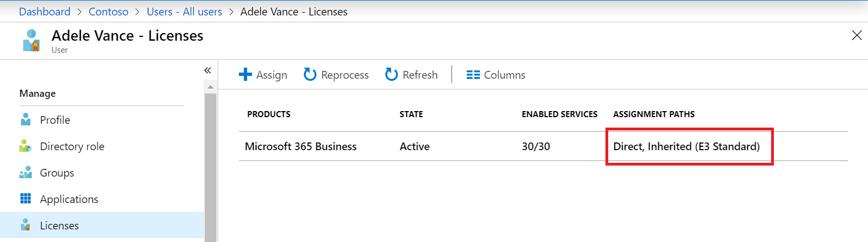Open Users - All users breadcrumb
Screen dimensions: 868x242
[x=184, y=12]
